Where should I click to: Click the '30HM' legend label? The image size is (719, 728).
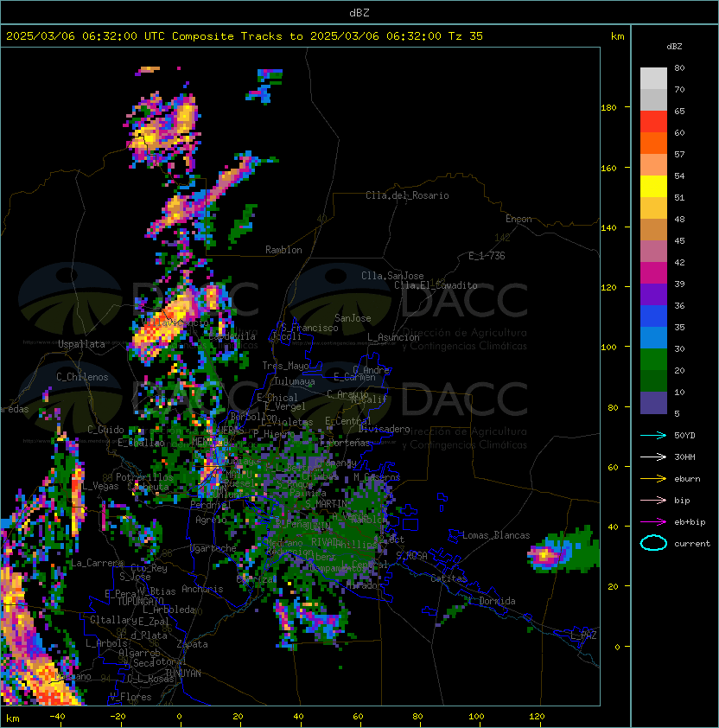684,457
